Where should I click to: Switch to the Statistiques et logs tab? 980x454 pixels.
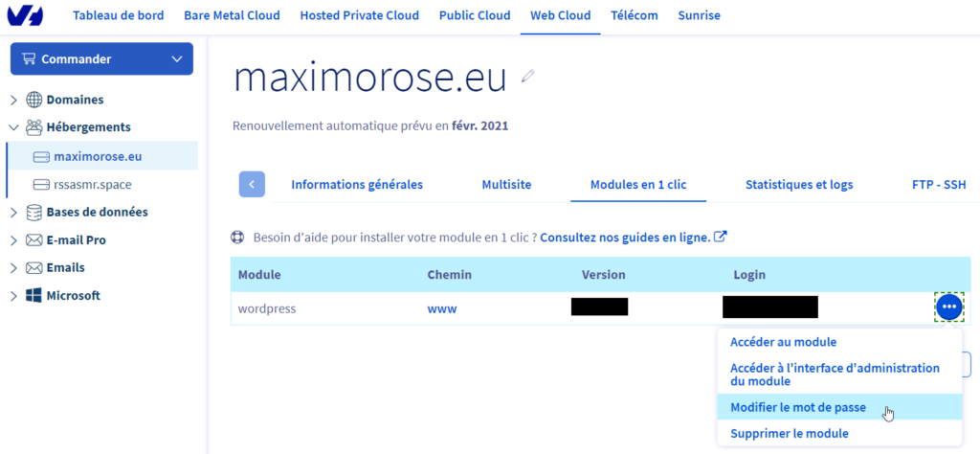click(799, 185)
